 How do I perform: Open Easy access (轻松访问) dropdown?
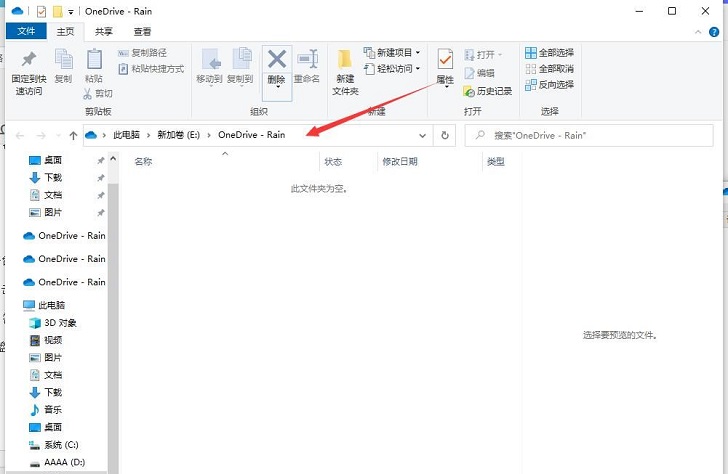(x=392, y=69)
